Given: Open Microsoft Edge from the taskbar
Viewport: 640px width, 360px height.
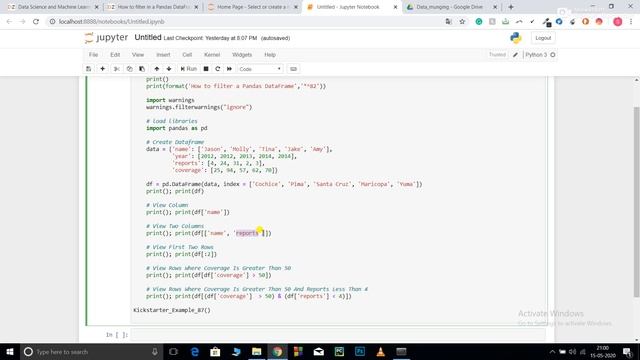Looking at the screenshot, I should pyautogui.click(x=195, y=351).
